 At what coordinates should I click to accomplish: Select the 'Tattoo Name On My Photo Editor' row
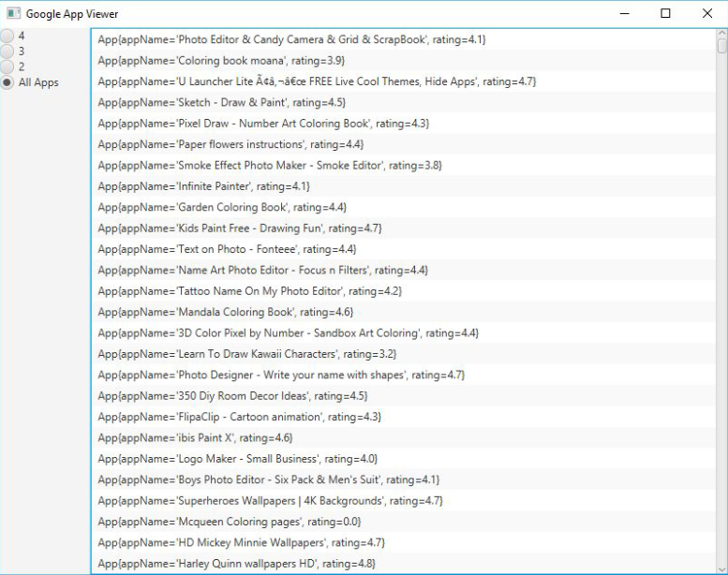(404, 291)
